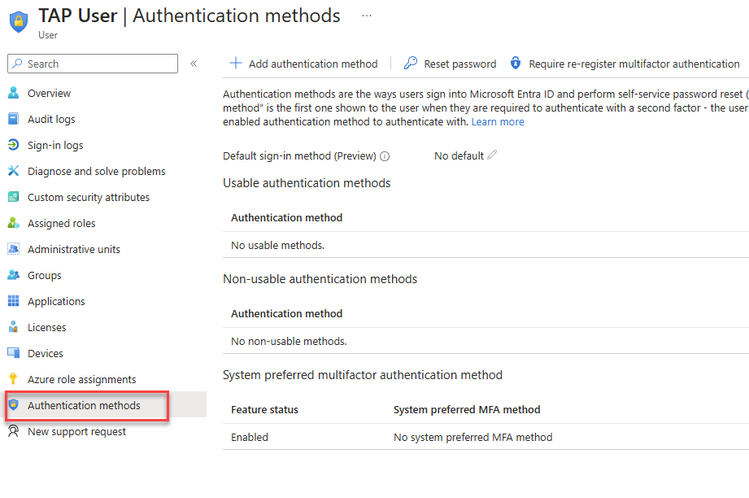Click the Sign-in logs icon
The height and width of the screenshot is (498, 749).
coord(14,145)
